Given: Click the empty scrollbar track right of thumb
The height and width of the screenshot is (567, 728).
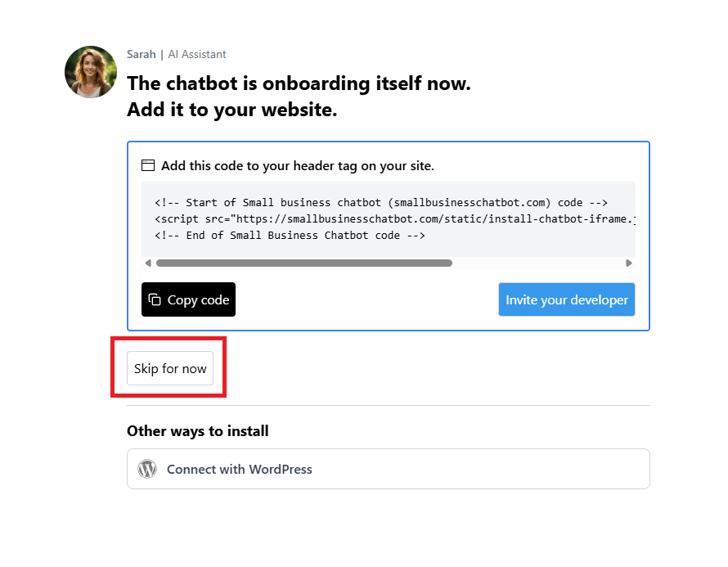Looking at the screenshot, I should pyautogui.click(x=538, y=263).
